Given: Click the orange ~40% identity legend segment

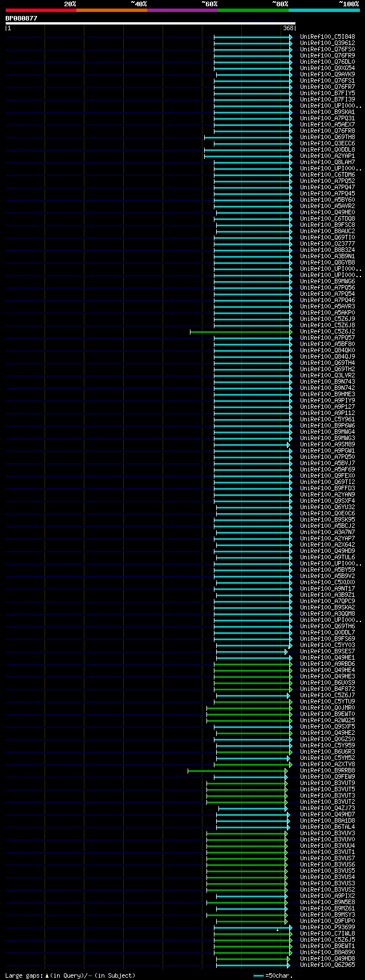Looking at the screenshot, I should [x=112, y=10].
